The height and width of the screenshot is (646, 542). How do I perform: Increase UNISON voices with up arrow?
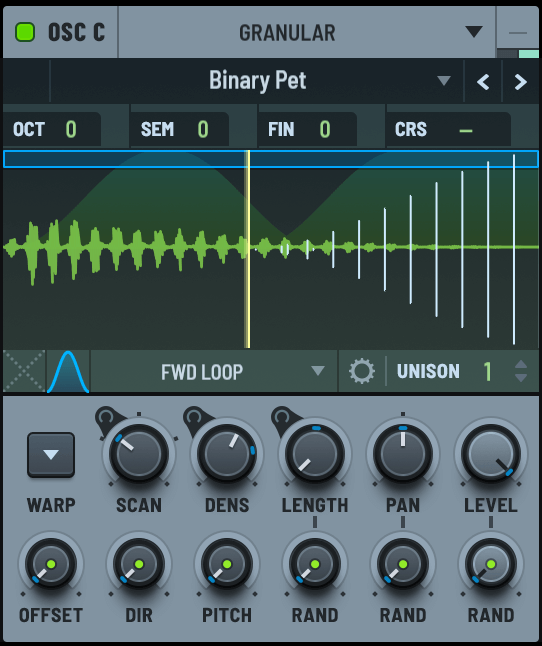[521, 364]
